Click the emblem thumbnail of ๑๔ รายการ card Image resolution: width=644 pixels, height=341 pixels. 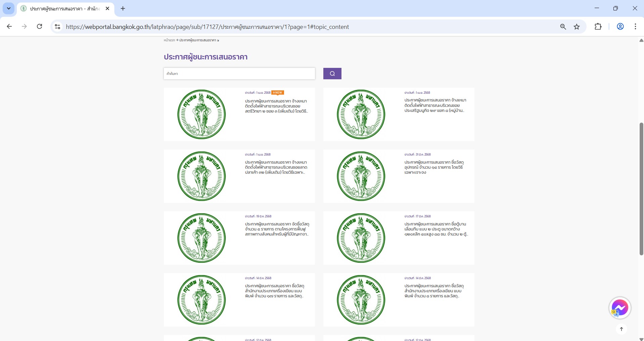(361, 176)
